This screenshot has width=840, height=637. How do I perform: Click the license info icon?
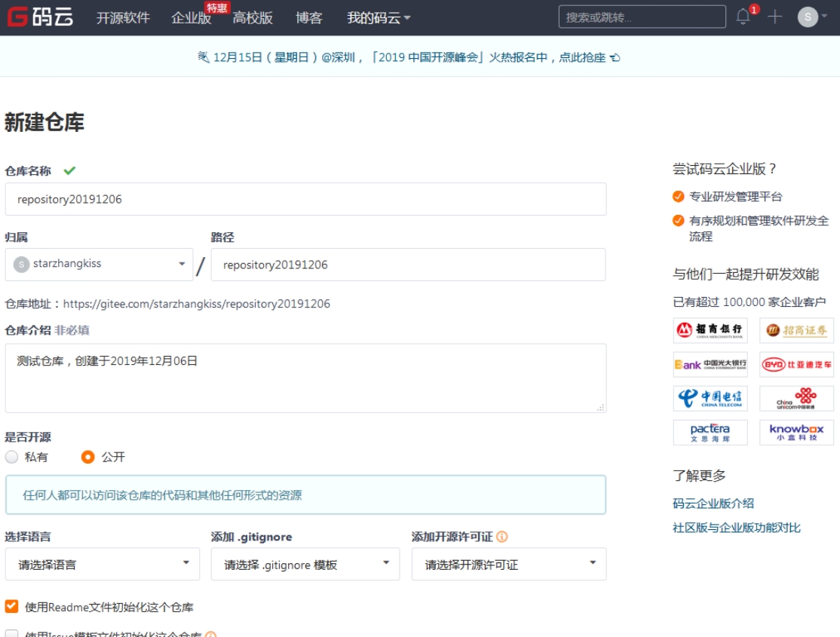pyautogui.click(x=502, y=536)
